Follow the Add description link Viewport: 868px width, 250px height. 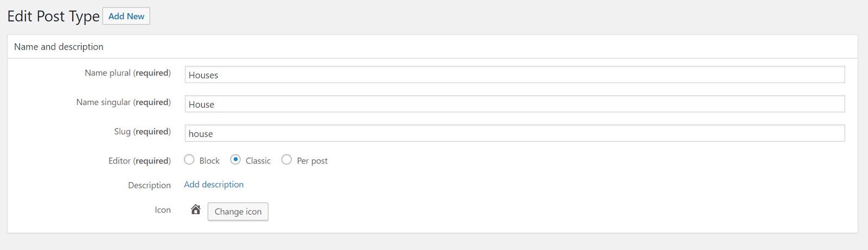[214, 184]
